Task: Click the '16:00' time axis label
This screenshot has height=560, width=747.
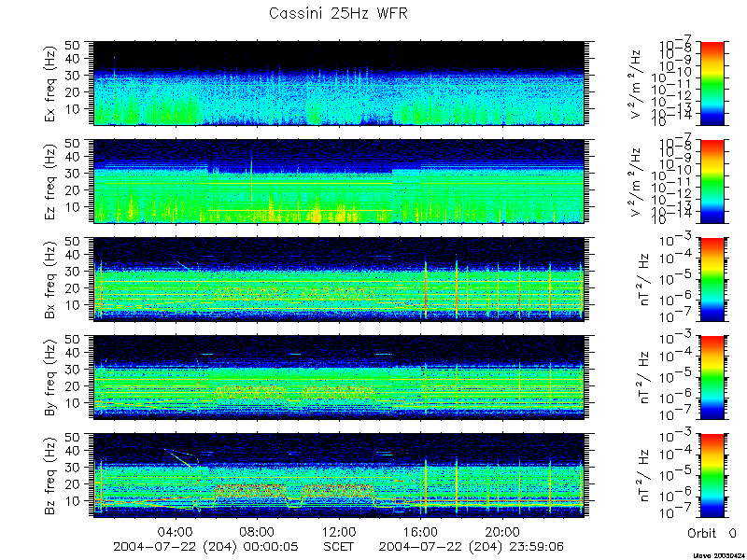Action: [421, 531]
